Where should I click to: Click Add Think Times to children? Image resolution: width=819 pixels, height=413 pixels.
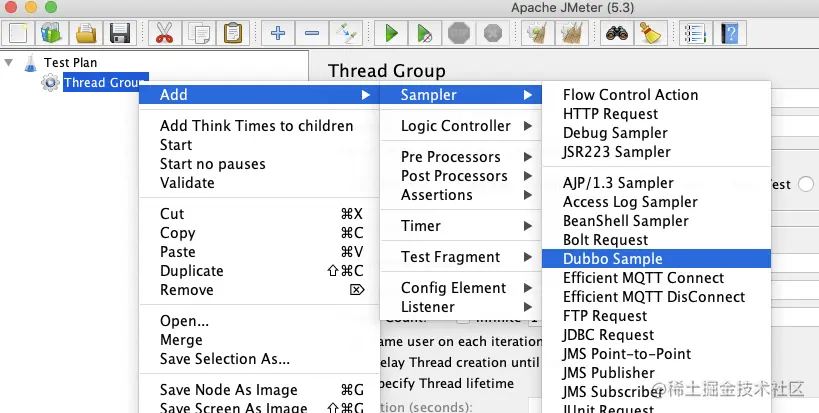click(259, 126)
